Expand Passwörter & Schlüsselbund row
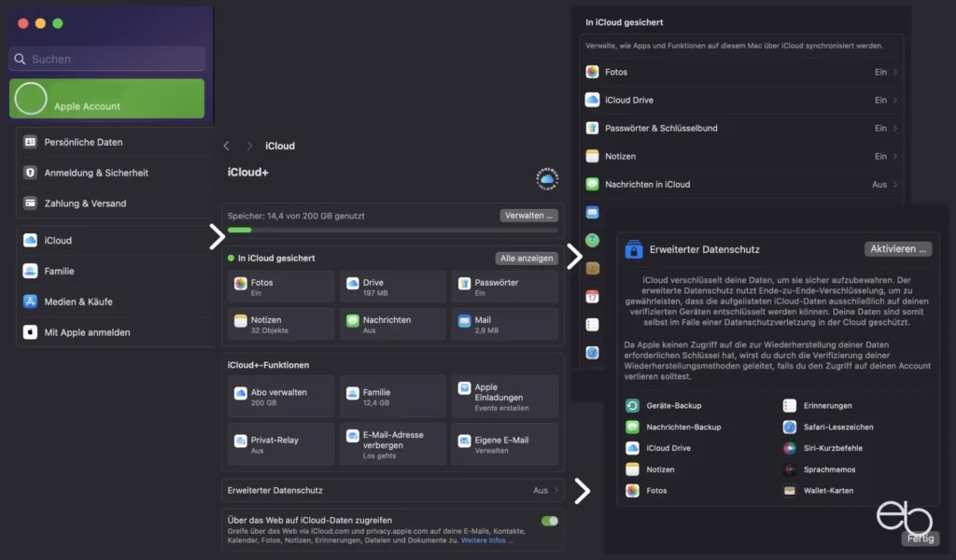 [741, 128]
